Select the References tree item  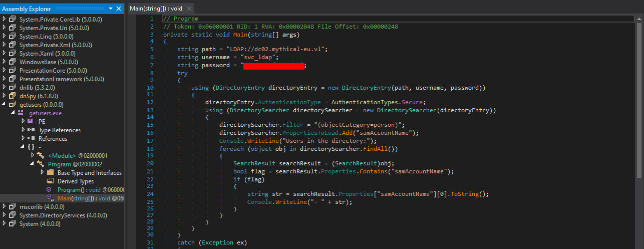(x=53, y=138)
